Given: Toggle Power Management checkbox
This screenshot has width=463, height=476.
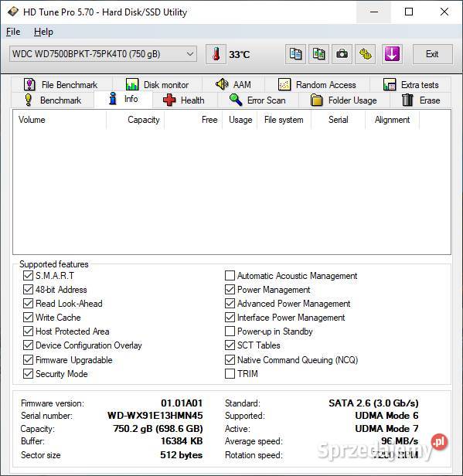Looking at the screenshot, I should tap(230, 289).
